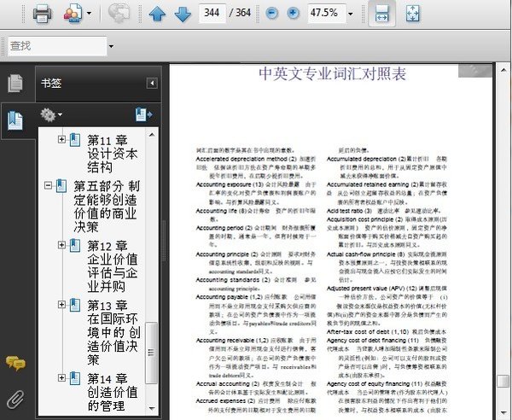Click the new bookmark icon in the 书签 toolbar

[143, 114]
